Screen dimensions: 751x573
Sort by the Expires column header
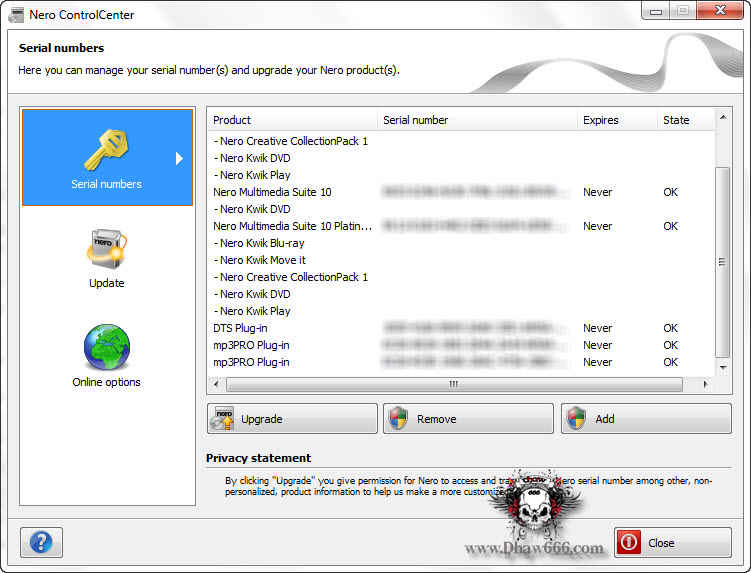[x=617, y=120]
